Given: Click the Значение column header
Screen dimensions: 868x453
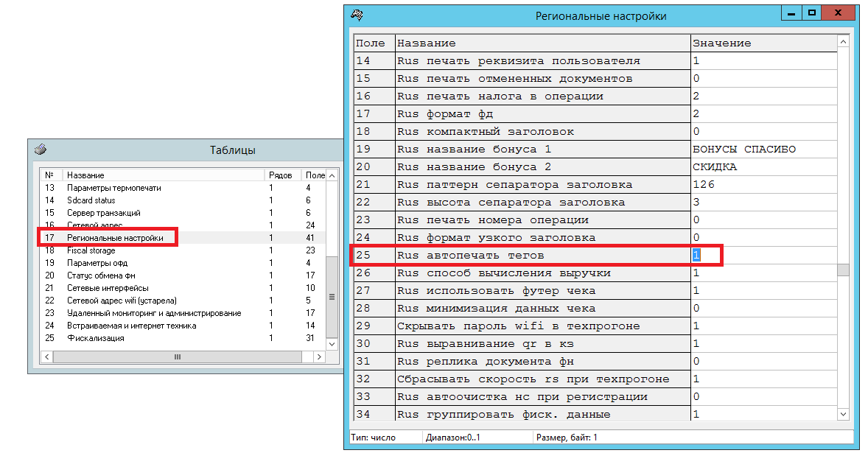Looking at the screenshot, I should coord(763,43).
